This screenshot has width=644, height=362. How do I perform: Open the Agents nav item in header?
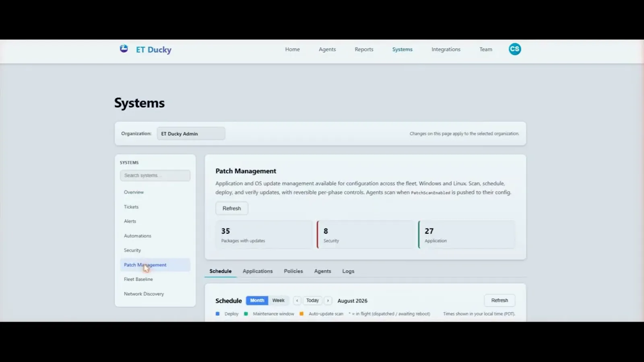click(327, 49)
